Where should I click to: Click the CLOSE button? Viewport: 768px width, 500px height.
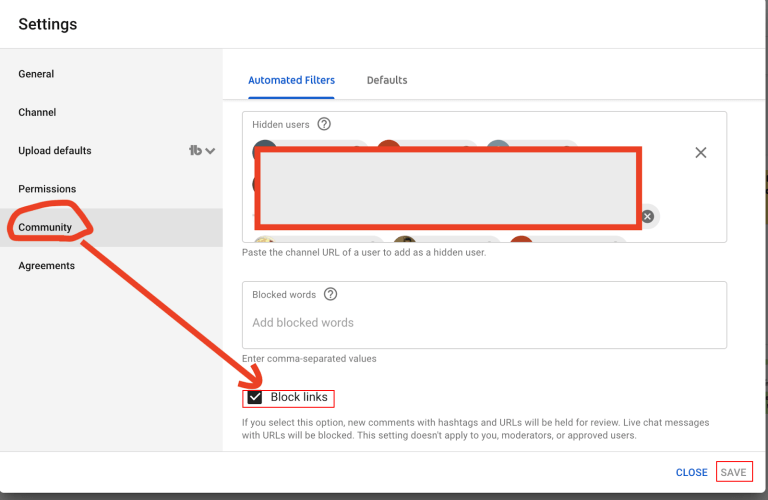click(692, 473)
